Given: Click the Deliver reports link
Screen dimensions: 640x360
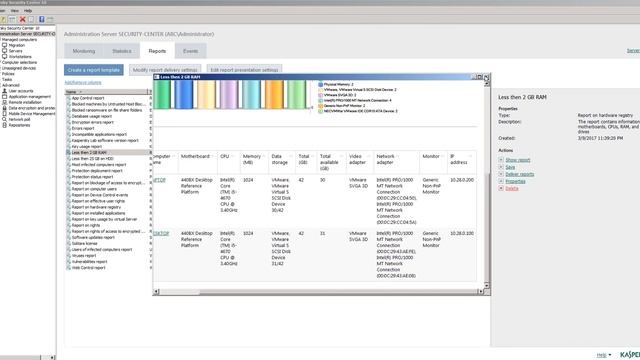Looking at the screenshot, I should pos(520,174).
